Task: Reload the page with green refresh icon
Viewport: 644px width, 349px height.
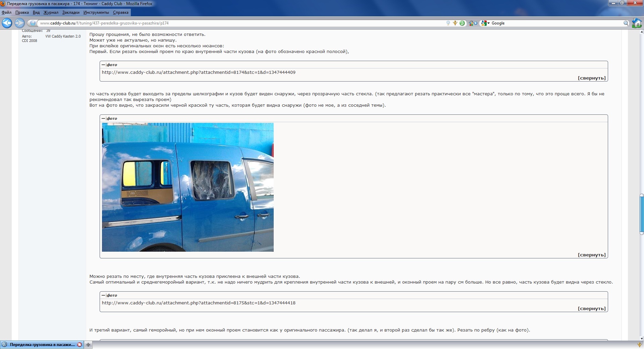Action: click(462, 23)
